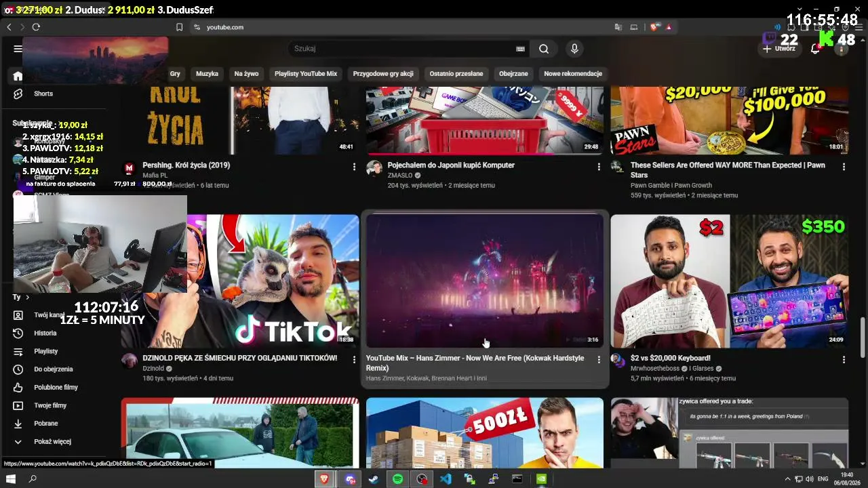Select the Na żywo filter chip
Viewport: 868px width, 488px height.
point(247,74)
